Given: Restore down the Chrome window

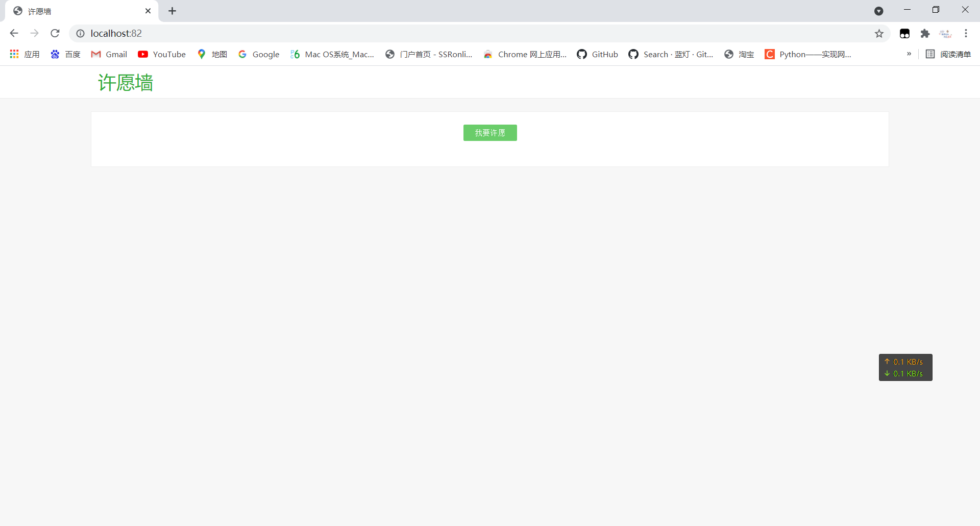Looking at the screenshot, I should 936,10.
